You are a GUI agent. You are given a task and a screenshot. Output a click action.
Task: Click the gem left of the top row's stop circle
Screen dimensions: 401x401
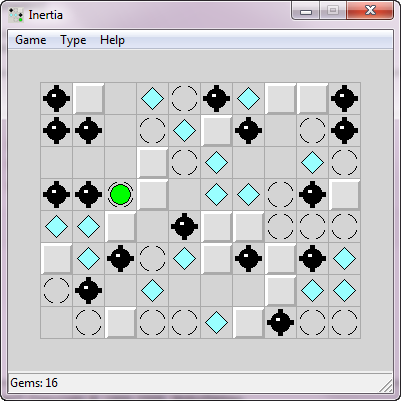click(152, 98)
